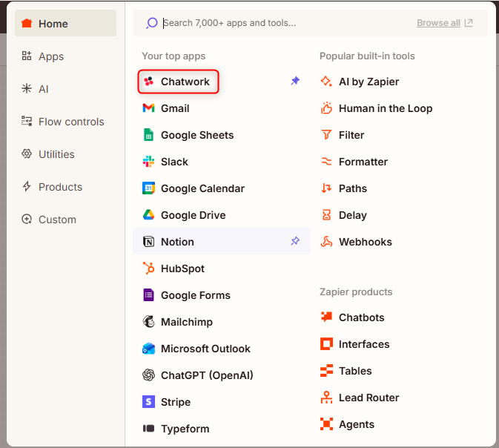Open the Google Drive icon
The width and height of the screenshot is (499, 448).
pyautogui.click(x=148, y=215)
